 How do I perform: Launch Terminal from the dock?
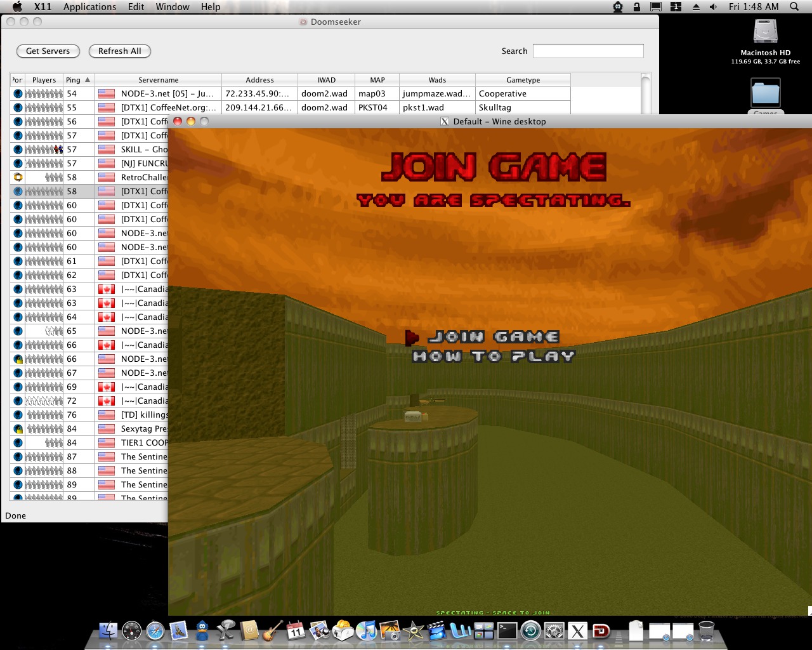507,631
